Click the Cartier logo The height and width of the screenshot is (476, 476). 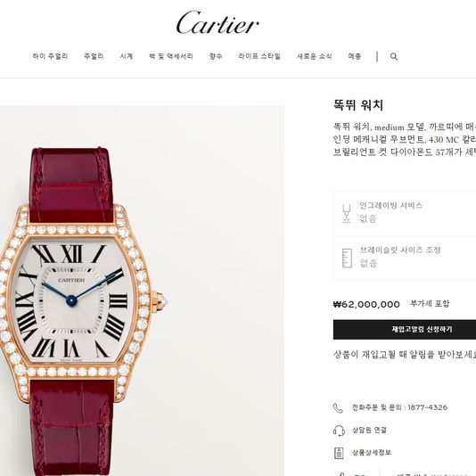pyautogui.click(x=217, y=23)
